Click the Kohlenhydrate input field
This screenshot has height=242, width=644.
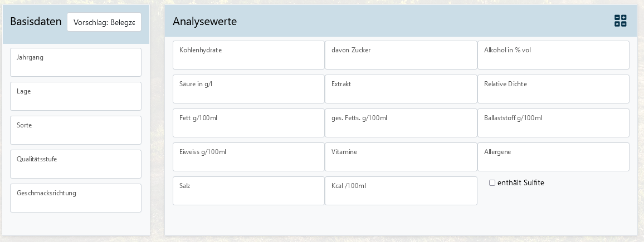pyautogui.click(x=248, y=55)
